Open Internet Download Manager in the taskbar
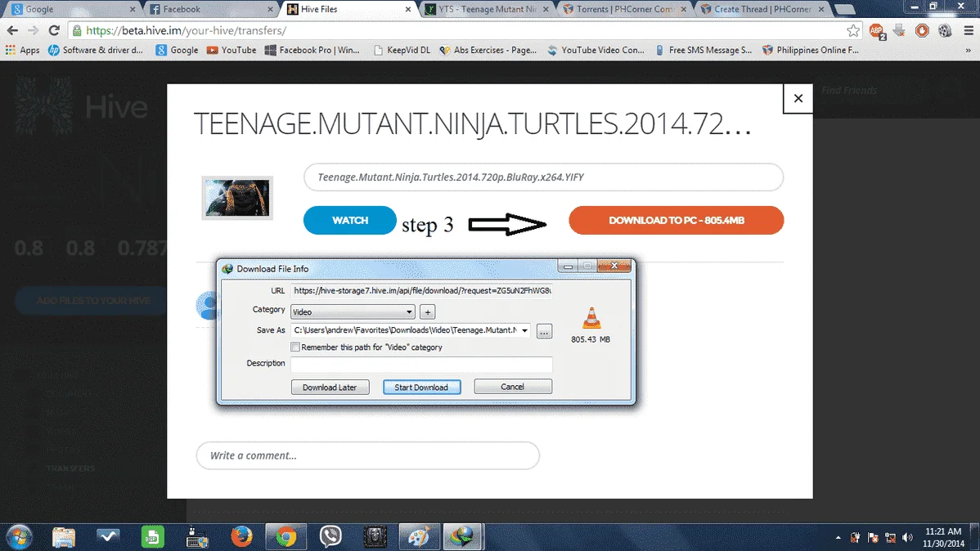The image size is (980, 551). click(462, 536)
